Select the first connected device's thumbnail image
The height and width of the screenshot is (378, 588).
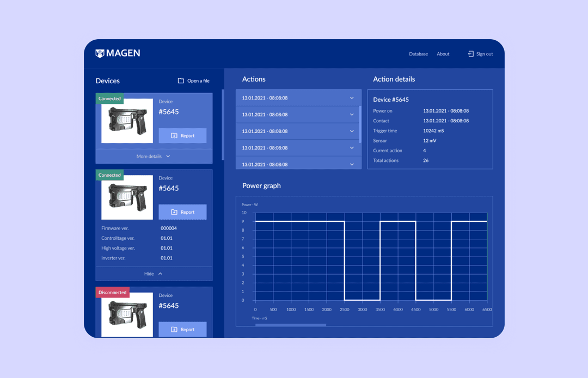(x=127, y=121)
